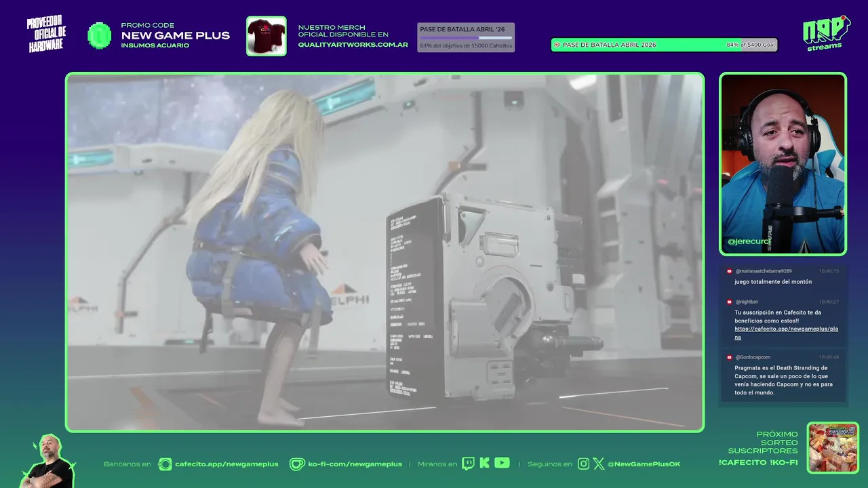Open the QUALITYARTWORKS.COM.AR merch link
This screenshot has height=488, width=868.
353,45
